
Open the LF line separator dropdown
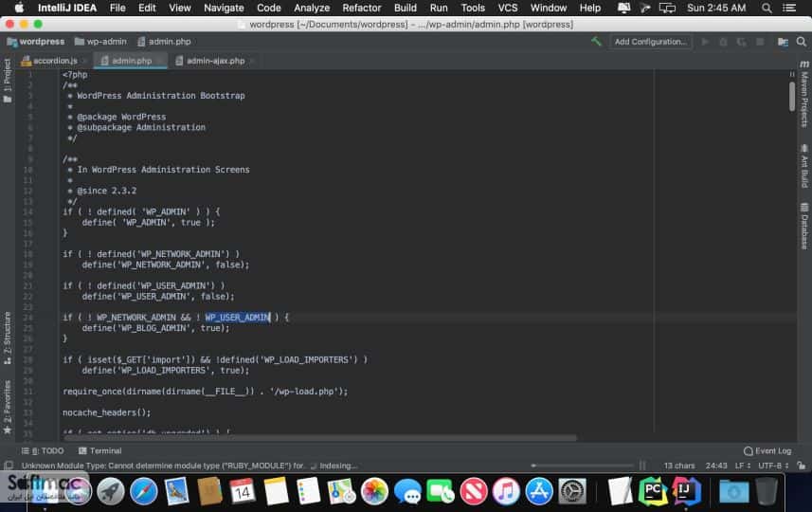tap(743, 466)
